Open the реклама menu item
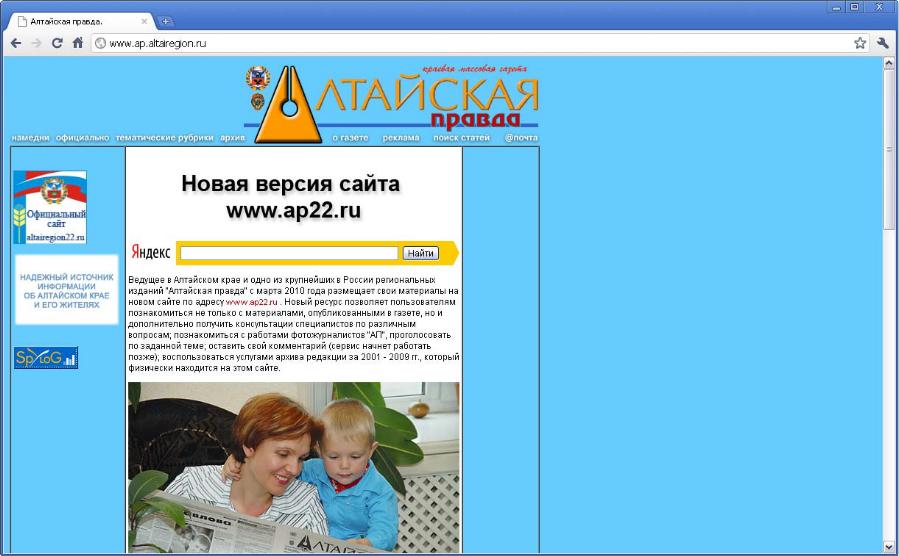Viewport: 899px width, 556px height. click(401, 138)
